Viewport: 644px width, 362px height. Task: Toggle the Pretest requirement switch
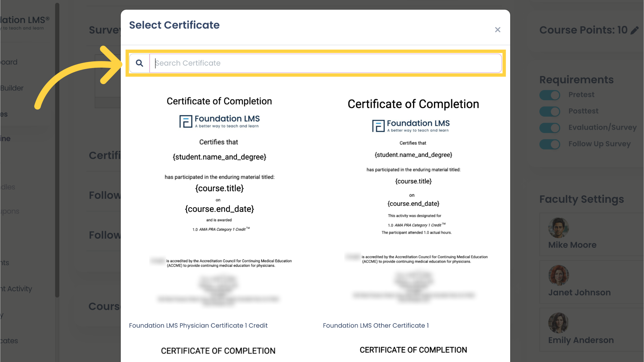[550, 95]
